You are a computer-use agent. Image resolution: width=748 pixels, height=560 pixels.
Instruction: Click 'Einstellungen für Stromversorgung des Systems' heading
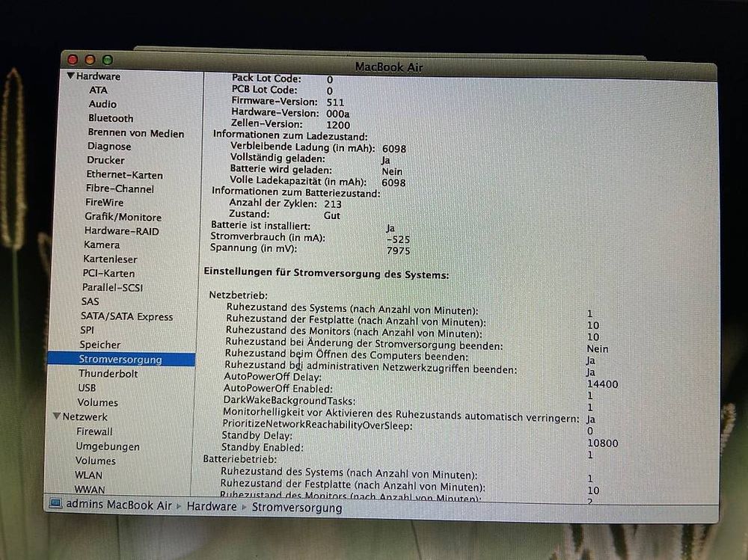pos(326,274)
